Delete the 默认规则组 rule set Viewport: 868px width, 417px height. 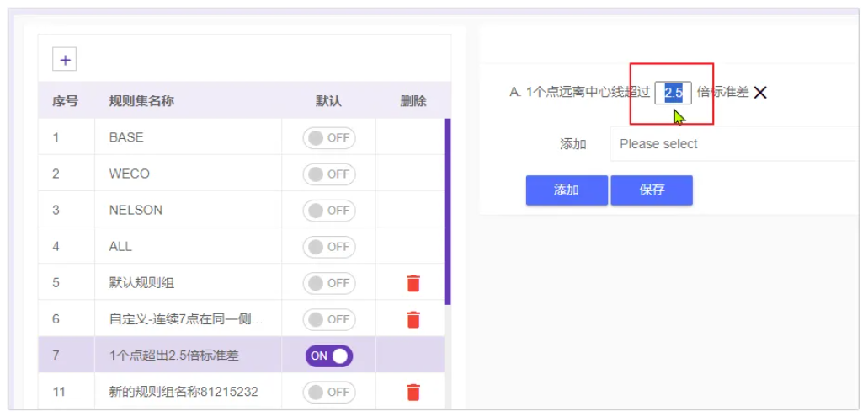[x=413, y=283]
